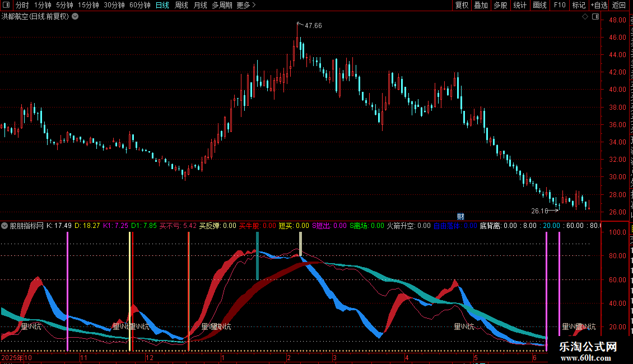The width and height of the screenshot is (633, 364).
Task: Select the 30分钟 period
Action: tap(114, 5)
